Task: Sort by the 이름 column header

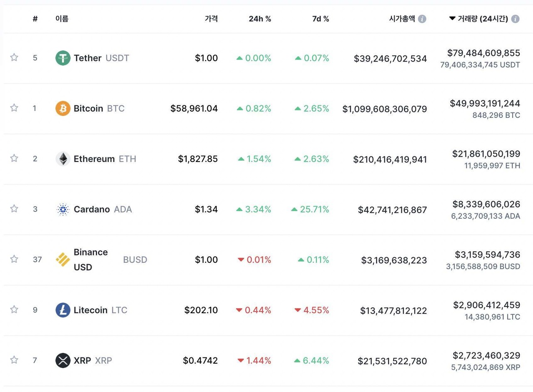Action: [62, 19]
